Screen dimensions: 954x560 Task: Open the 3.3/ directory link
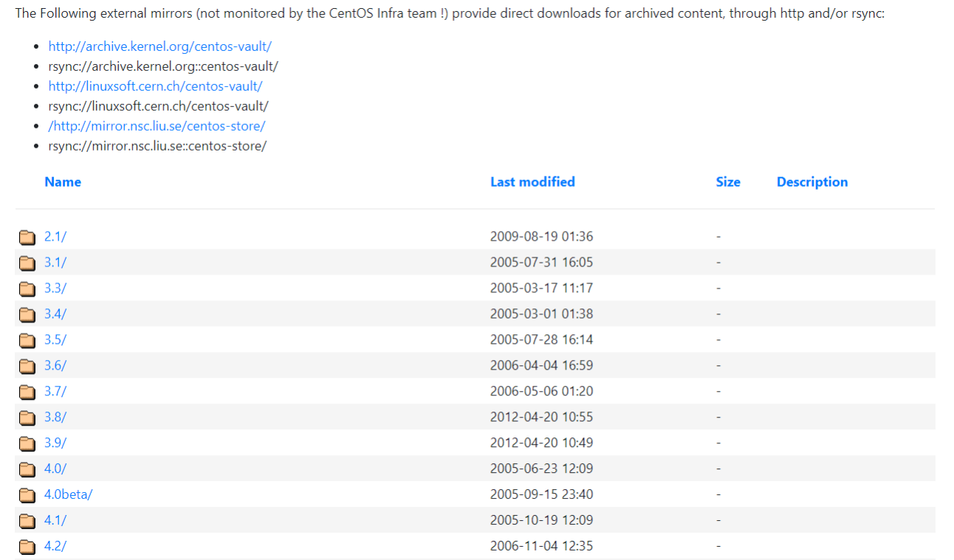coord(55,288)
